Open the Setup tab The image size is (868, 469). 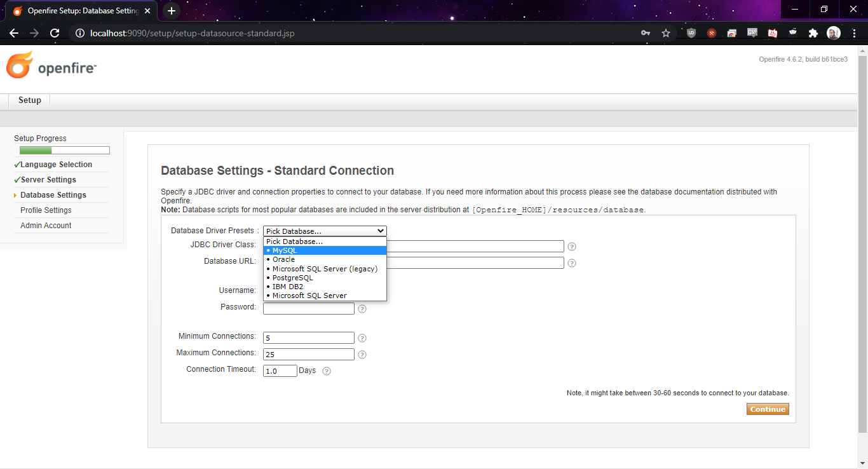click(x=29, y=100)
